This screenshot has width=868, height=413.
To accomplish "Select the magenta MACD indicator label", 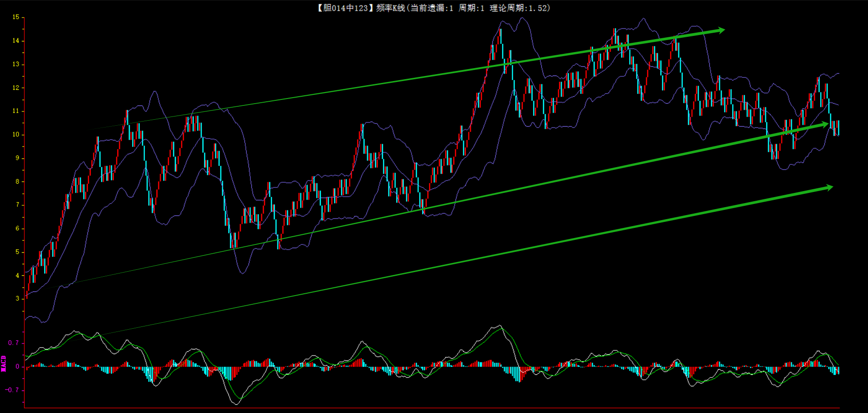I will (x=4, y=364).
